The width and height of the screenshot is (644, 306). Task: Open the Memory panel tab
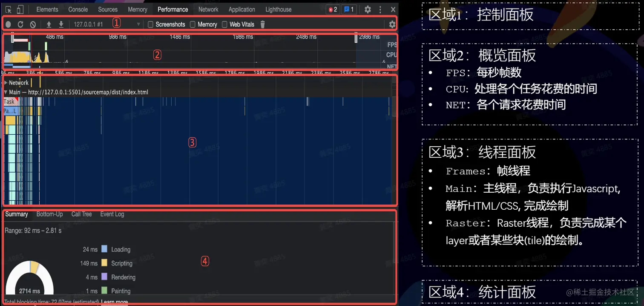tap(138, 9)
